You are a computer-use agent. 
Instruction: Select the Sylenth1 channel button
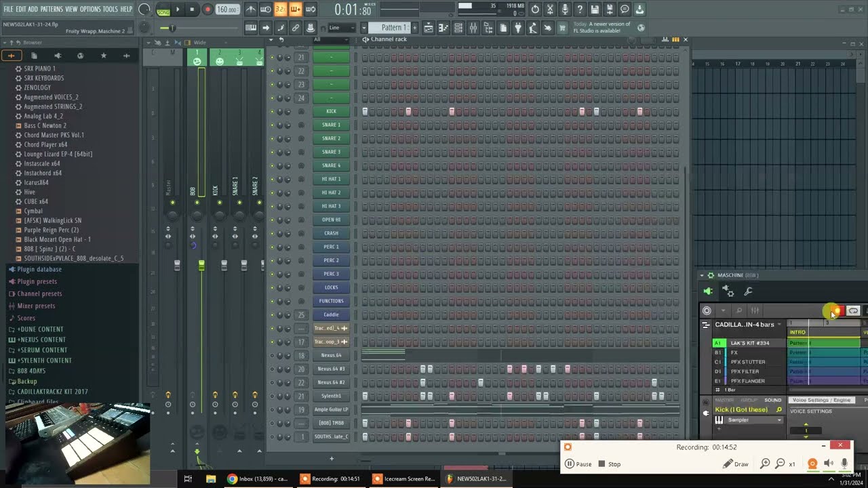click(x=331, y=396)
